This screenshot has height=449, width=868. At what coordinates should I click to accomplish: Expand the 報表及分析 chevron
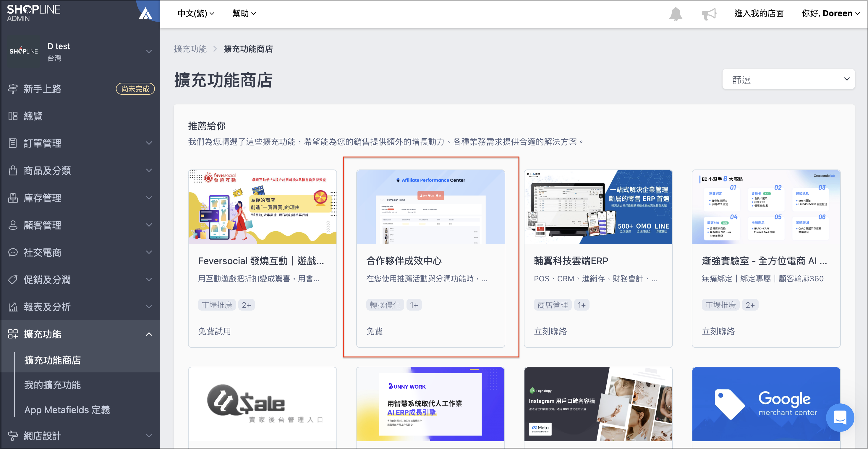coord(149,307)
